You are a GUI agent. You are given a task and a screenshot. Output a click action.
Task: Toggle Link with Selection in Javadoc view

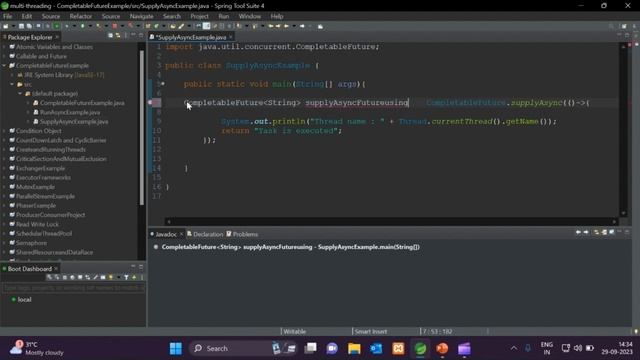point(596,232)
